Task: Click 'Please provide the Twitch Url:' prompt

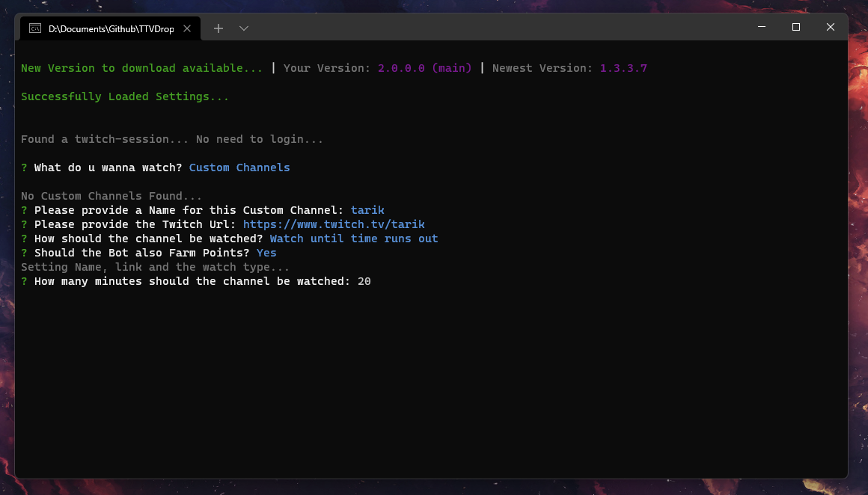Action: (x=135, y=224)
